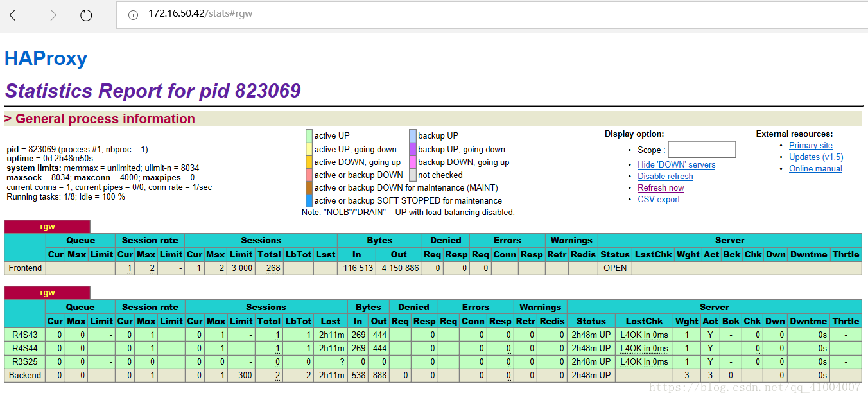This screenshot has height=400, width=868.
Task: Click the active UP, going down yellow swatch
Action: [x=309, y=149]
